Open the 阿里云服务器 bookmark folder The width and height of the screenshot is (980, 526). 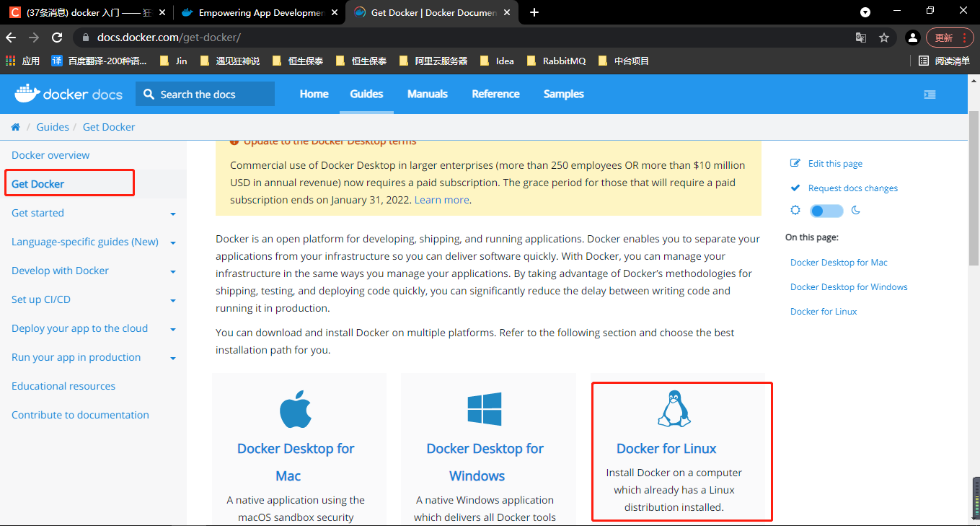[433, 61]
